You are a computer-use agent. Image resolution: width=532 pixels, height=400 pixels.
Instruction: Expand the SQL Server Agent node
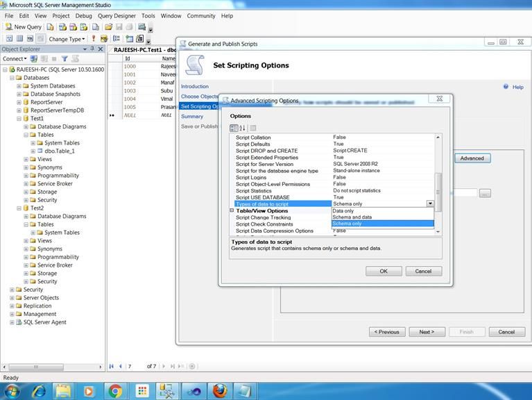point(12,322)
